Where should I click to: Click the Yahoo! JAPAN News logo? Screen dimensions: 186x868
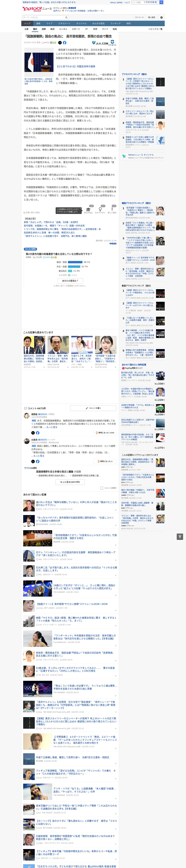pos(37,9)
